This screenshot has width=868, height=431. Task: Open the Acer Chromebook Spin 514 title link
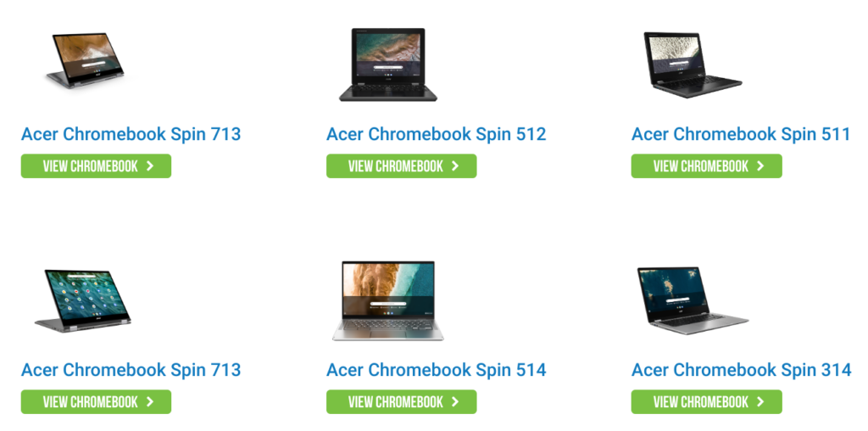click(437, 370)
